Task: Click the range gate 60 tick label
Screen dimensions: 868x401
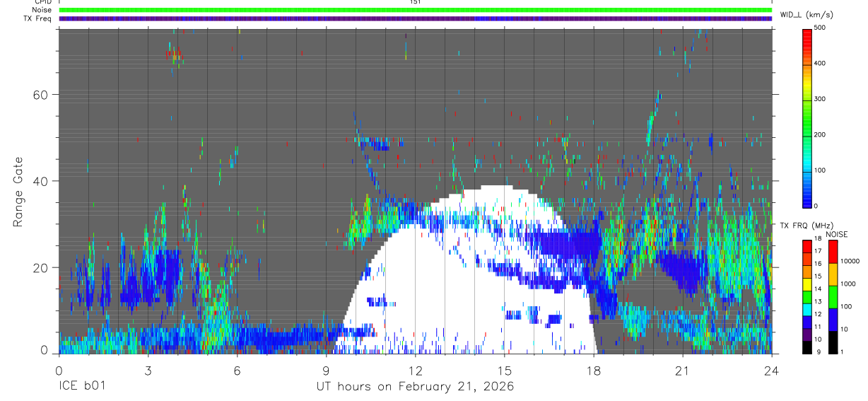Action: tap(39, 95)
